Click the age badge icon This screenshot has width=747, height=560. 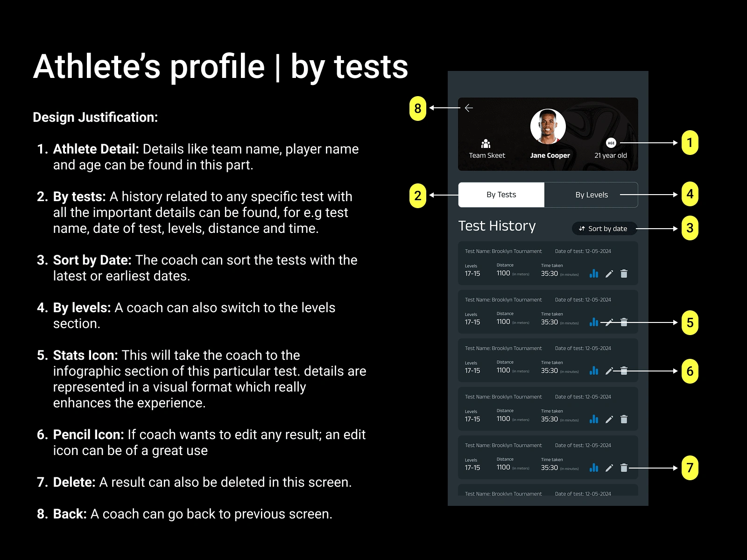click(x=611, y=143)
